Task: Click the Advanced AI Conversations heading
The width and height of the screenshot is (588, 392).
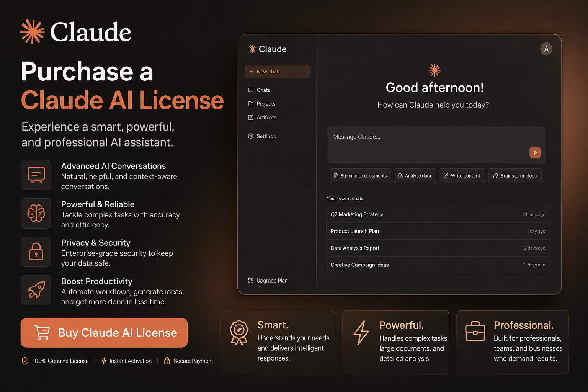Action: (x=113, y=166)
